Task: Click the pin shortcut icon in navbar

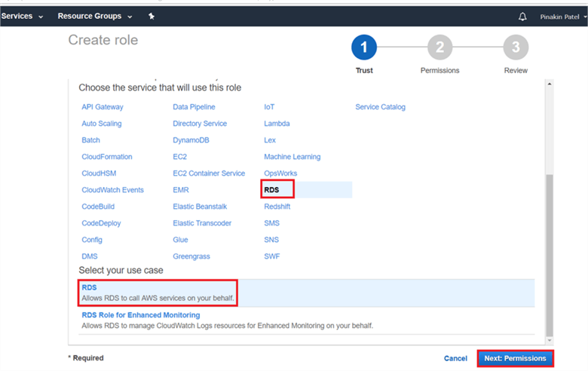Action: pyautogui.click(x=151, y=16)
